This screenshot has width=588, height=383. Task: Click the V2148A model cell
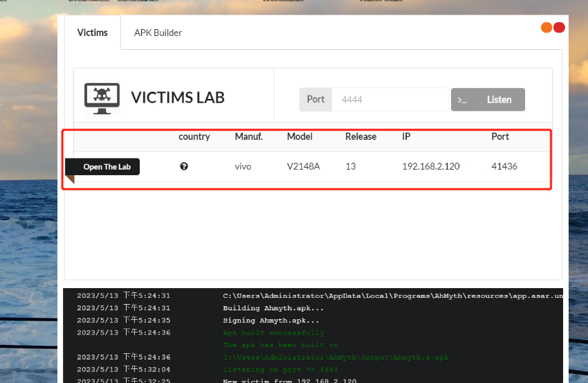(304, 166)
